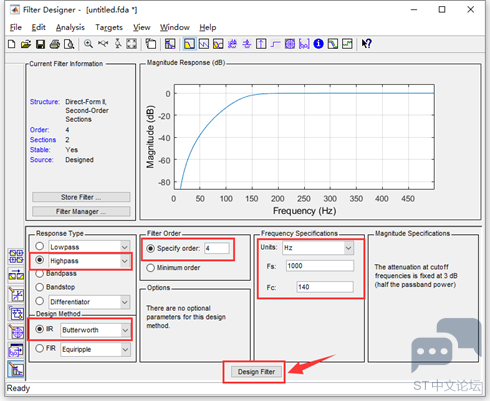This screenshot has width=490, height=401.
Task: Click the Design Filter button
Action: [256, 372]
